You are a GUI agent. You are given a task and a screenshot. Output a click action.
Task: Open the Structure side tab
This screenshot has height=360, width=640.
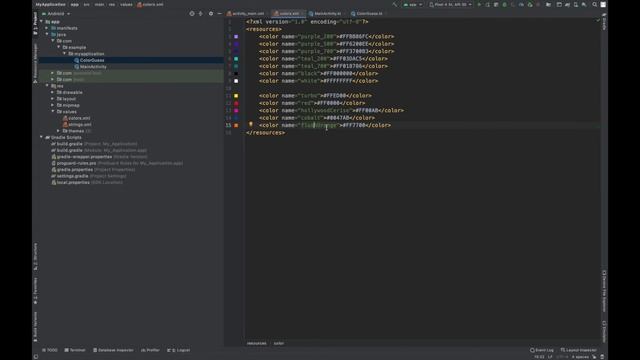(x=36, y=257)
